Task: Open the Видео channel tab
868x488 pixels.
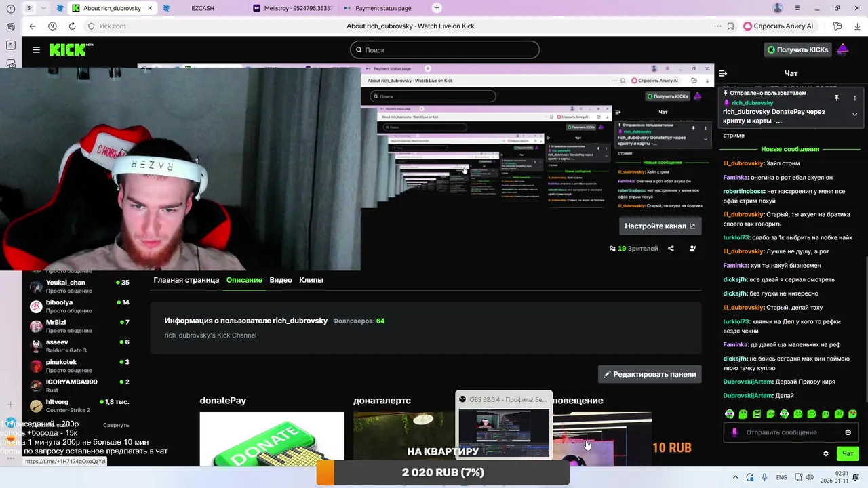Action: 281,280
